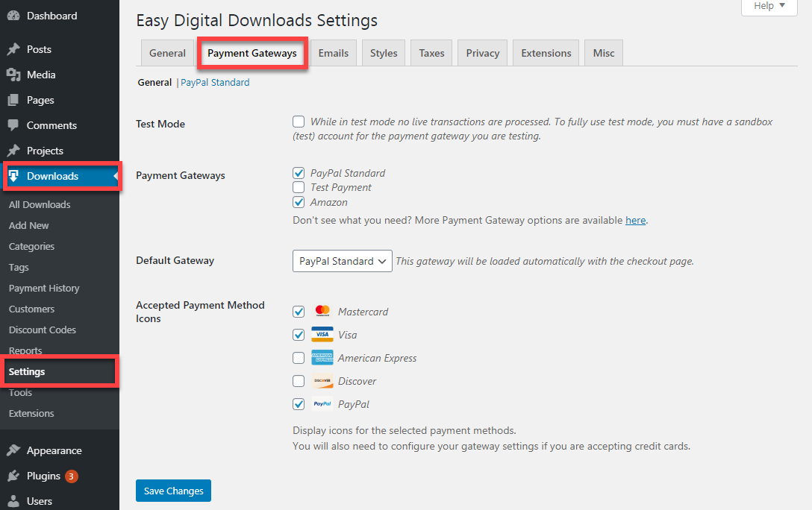Select the General subsection link
Viewport: 812px width, 510px height.
tap(154, 82)
